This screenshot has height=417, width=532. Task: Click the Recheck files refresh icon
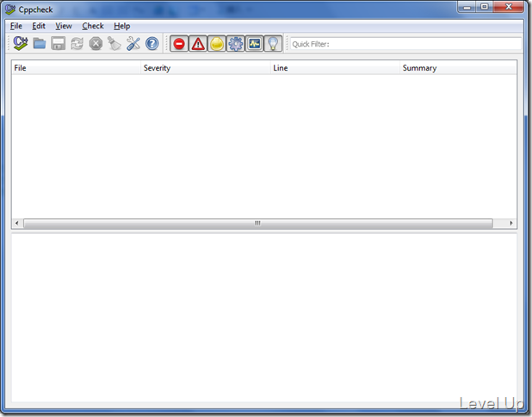coord(77,44)
